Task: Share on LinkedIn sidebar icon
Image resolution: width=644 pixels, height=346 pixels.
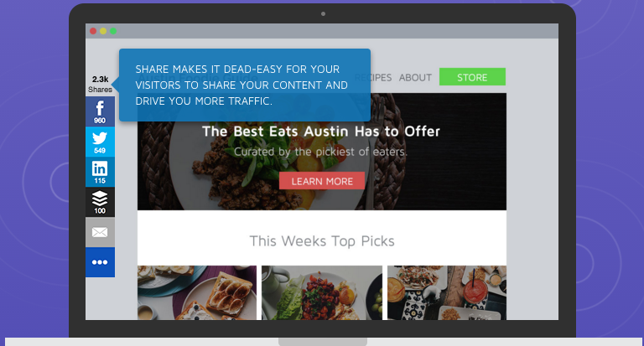Action: (100, 173)
